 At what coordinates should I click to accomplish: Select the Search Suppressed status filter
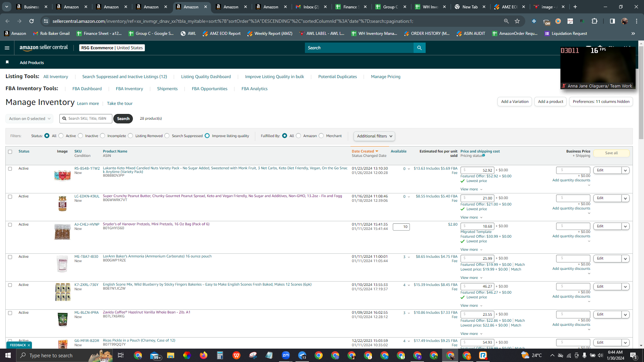pyautogui.click(x=167, y=136)
